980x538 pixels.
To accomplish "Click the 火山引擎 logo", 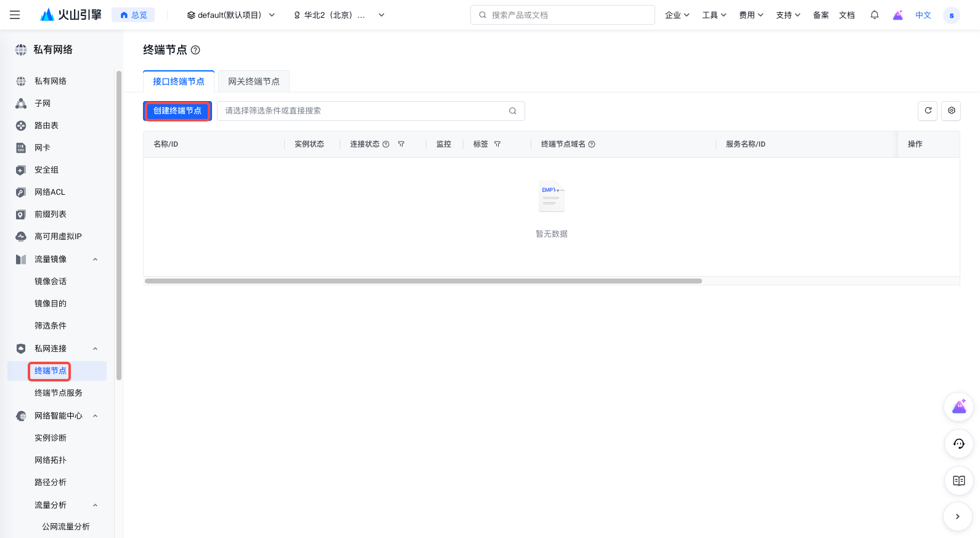I will [x=71, y=15].
